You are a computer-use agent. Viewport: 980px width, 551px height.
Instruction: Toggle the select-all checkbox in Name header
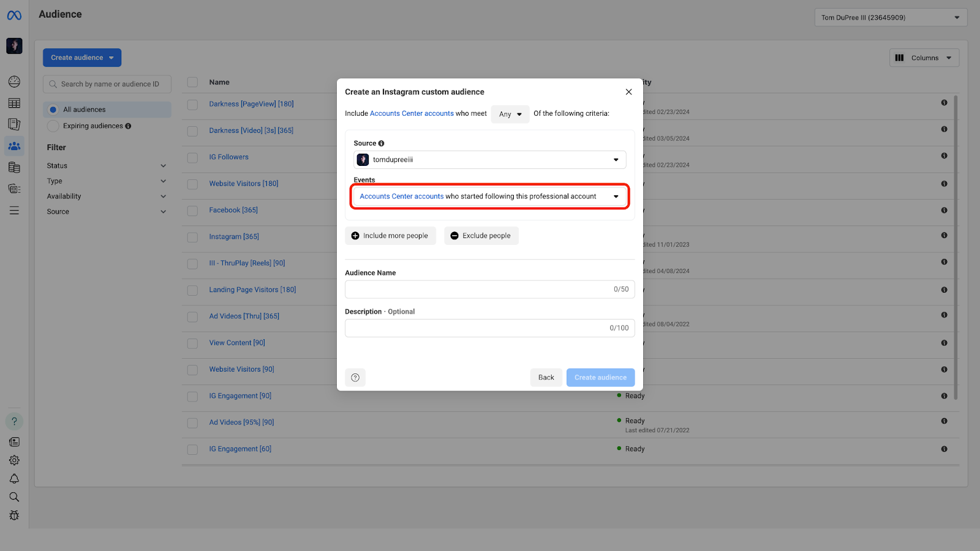(192, 82)
